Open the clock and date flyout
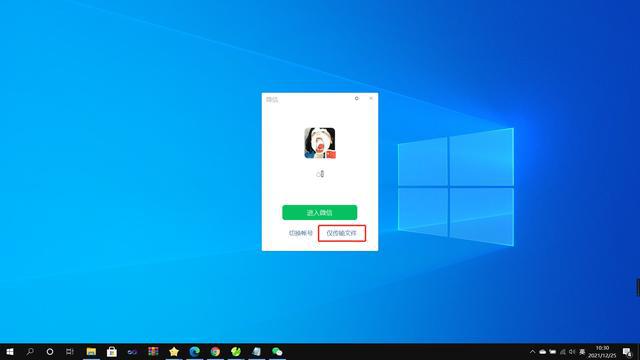Viewport: 640px width, 360px height. (x=602, y=352)
